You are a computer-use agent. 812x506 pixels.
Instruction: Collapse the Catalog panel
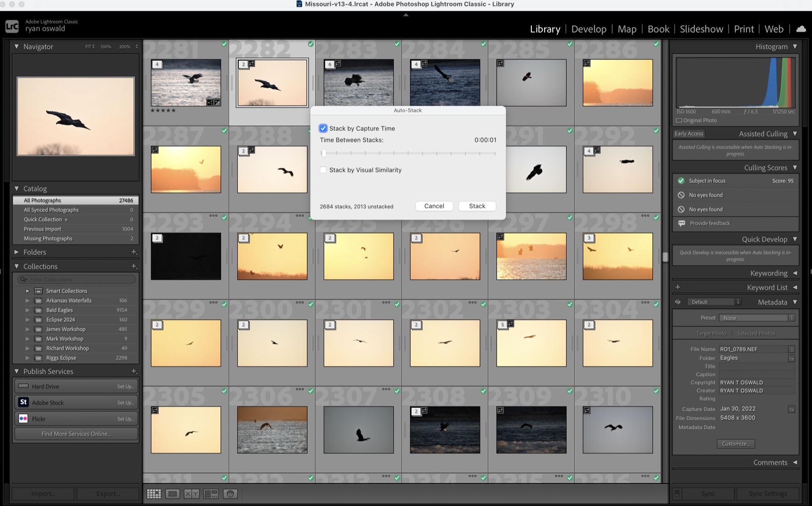17,189
